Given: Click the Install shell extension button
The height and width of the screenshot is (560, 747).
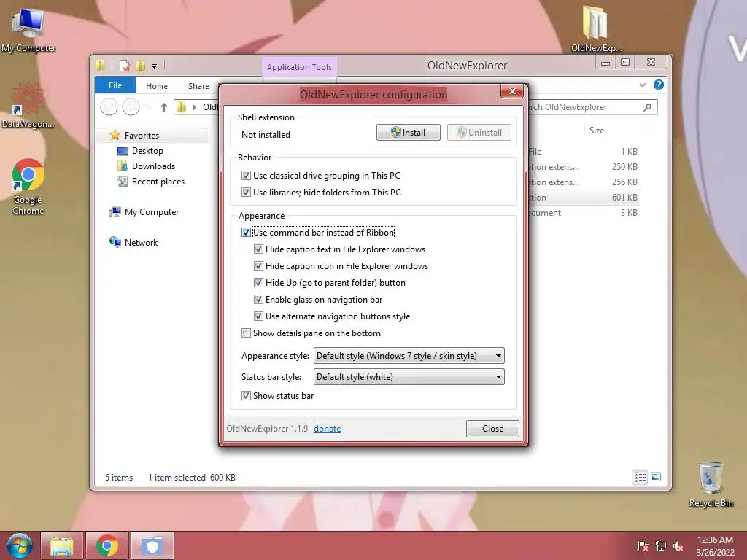Looking at the screenshot, I should click(x=409, y=133).
